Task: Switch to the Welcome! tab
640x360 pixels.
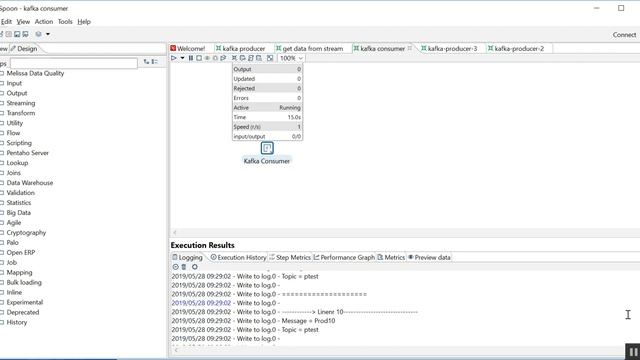Action: point(188,49)
